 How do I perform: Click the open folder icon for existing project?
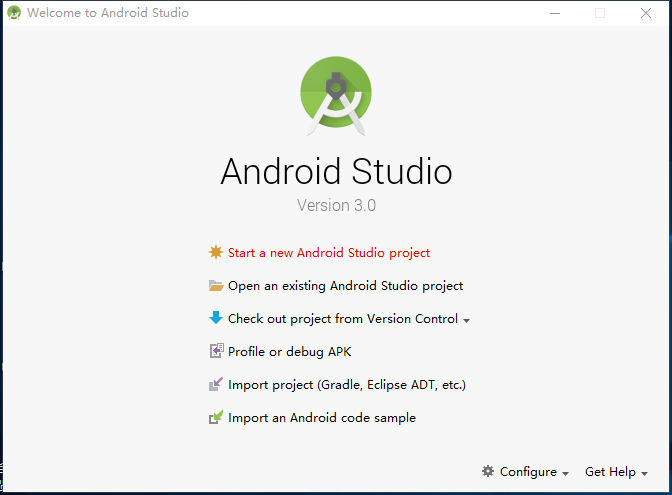(216, 285)
